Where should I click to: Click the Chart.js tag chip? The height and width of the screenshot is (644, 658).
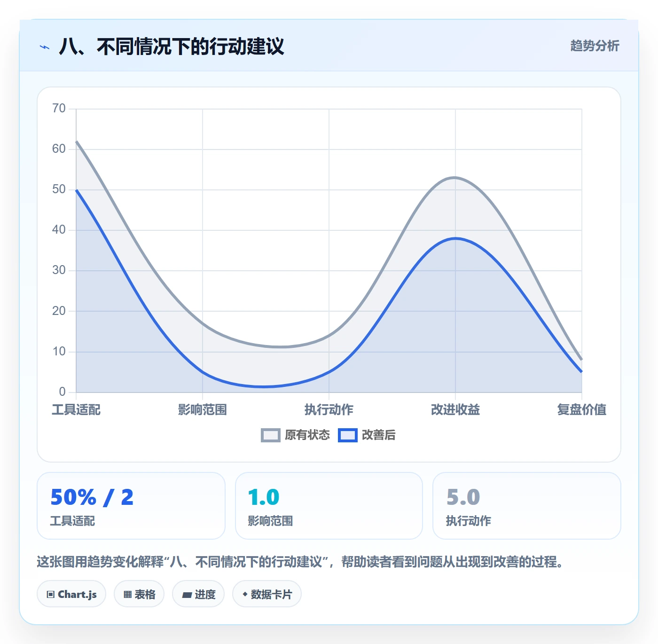pyautogui.click(x=71, y=595)
